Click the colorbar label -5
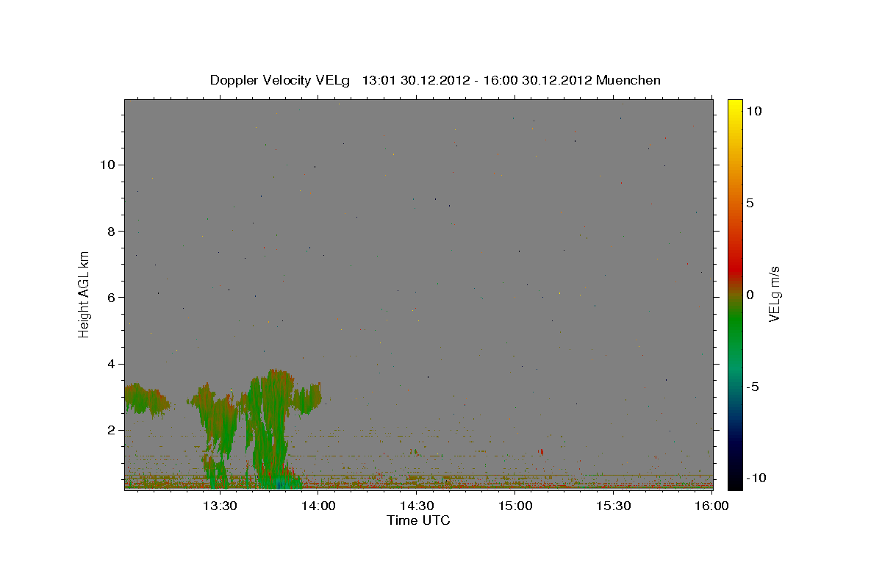 753,387
